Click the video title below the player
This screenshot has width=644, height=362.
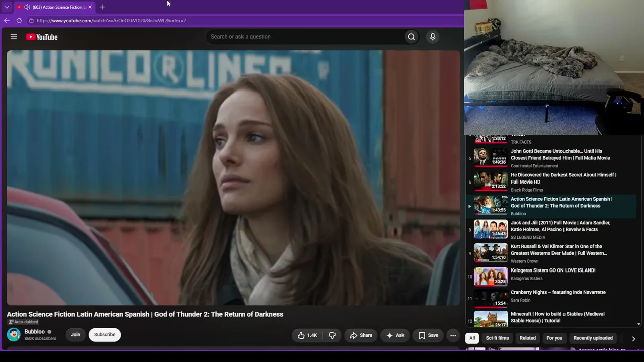pos(145,314)
